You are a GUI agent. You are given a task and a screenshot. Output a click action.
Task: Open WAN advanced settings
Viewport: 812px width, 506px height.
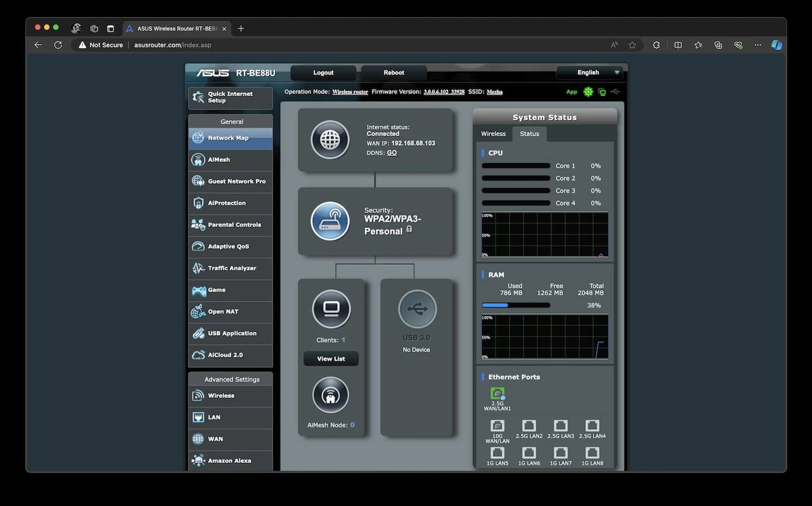[x=230, y=439]
